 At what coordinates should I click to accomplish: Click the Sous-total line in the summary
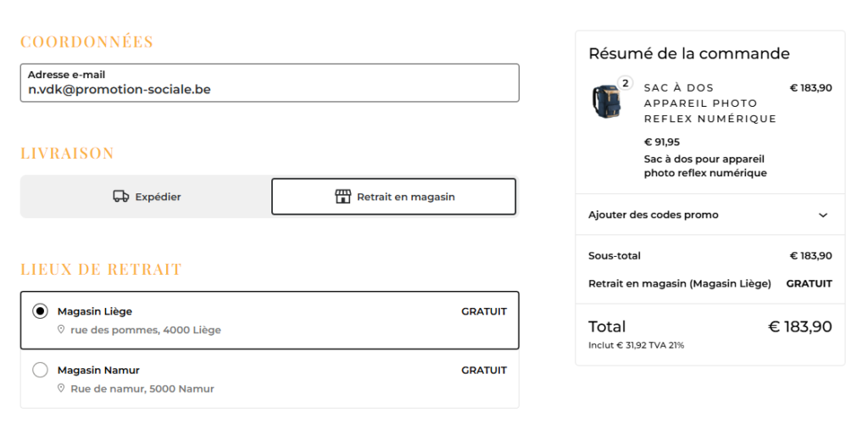pyautogui.click(x=710, y=256)
